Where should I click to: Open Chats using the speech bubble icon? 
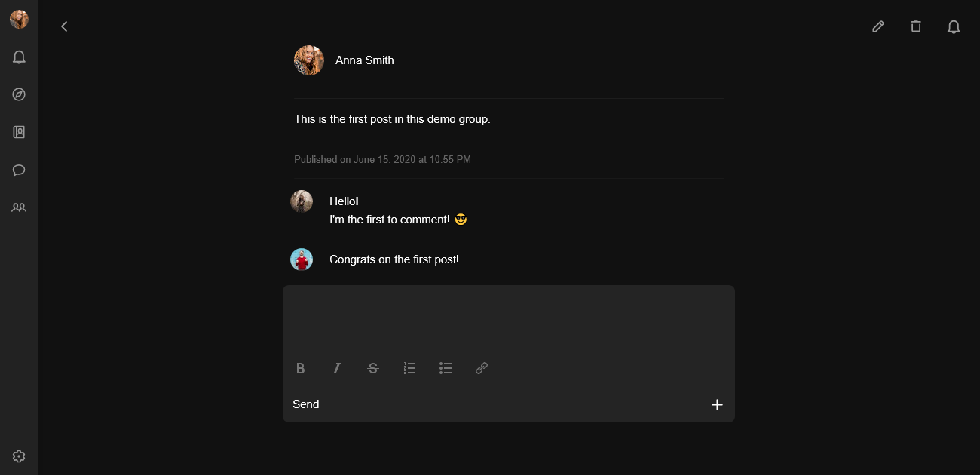19,170
